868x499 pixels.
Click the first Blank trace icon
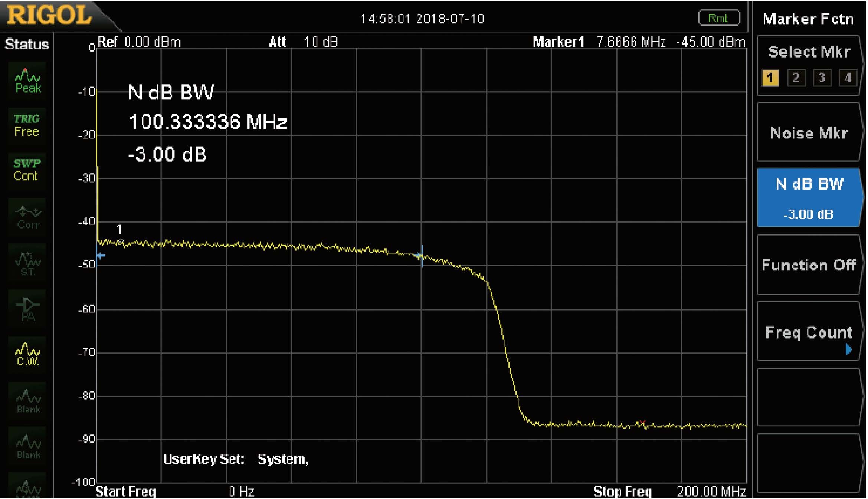click(x=27, y=401)
